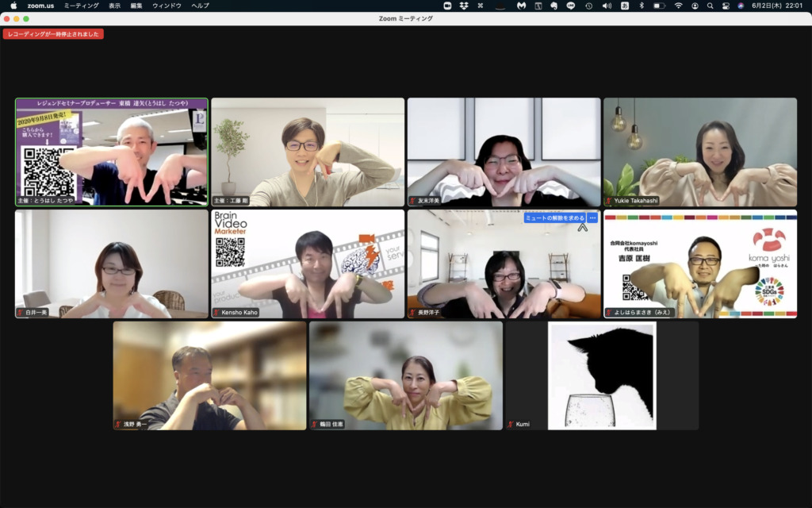
Task: Open Control Center toggles icon
Action: [725, 6]
